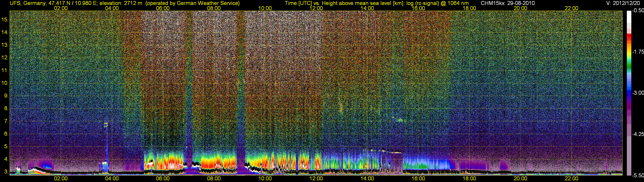Click the '10:00' label on upper time axis
Image resolution: width=644 pixels, height=182 pixels.
(x=265, y=8)
